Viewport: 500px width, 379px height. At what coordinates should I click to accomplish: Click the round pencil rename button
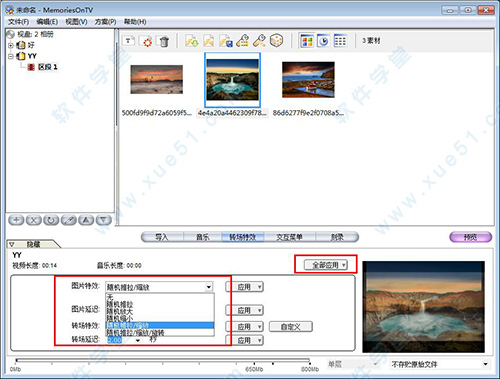(69, 220)
